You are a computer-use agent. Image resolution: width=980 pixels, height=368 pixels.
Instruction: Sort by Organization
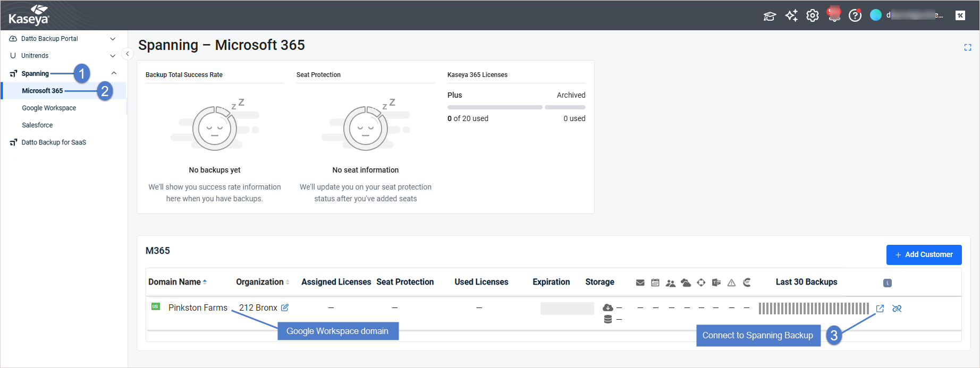pyautogui.click(x=263, y=282)
